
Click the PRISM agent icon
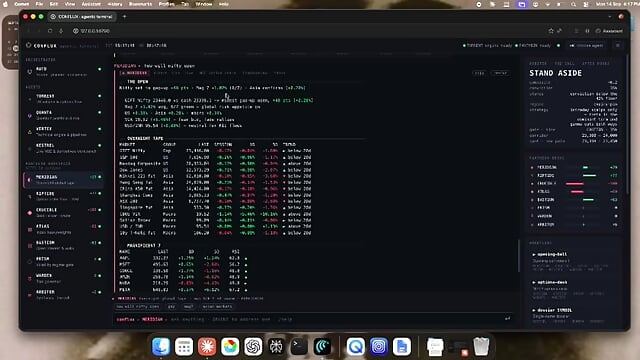[29, 262]
